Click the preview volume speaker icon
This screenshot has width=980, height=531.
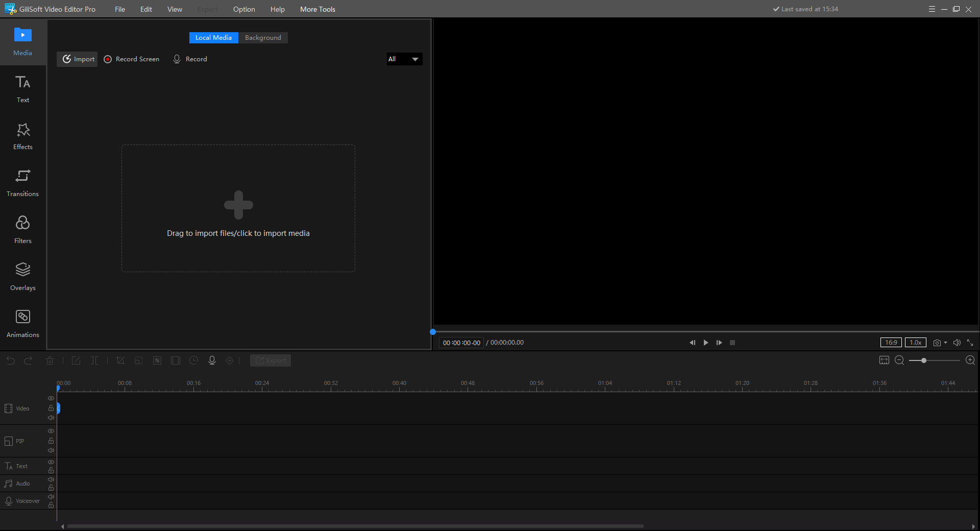pos(957,343)
